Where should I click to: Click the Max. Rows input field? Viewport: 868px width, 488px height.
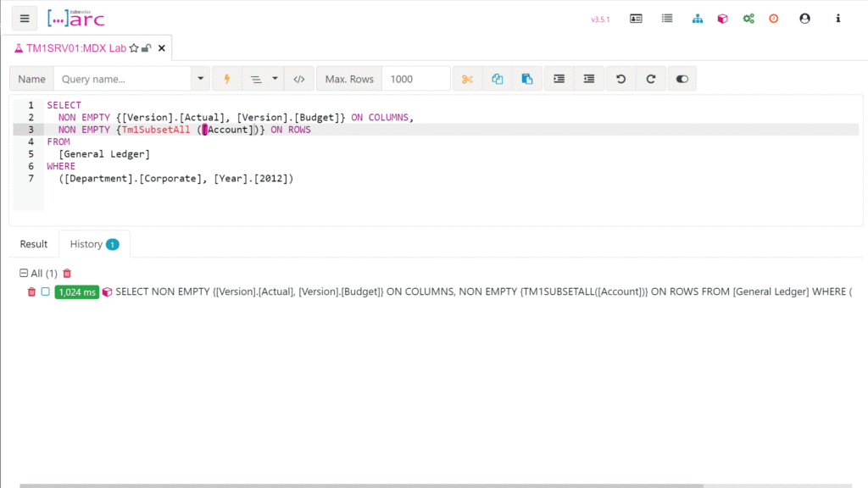(415, 79)
